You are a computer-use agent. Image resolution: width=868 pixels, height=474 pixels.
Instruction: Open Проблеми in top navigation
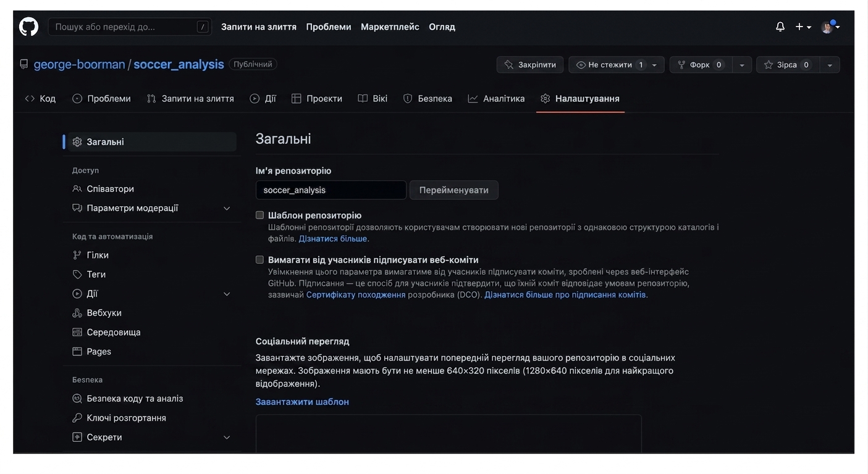tap(329, 27)
